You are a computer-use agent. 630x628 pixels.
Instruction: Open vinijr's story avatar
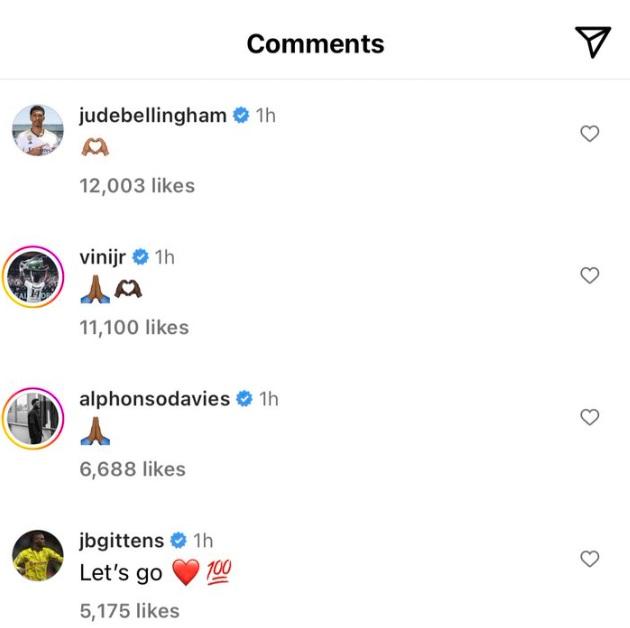point(38,274)
